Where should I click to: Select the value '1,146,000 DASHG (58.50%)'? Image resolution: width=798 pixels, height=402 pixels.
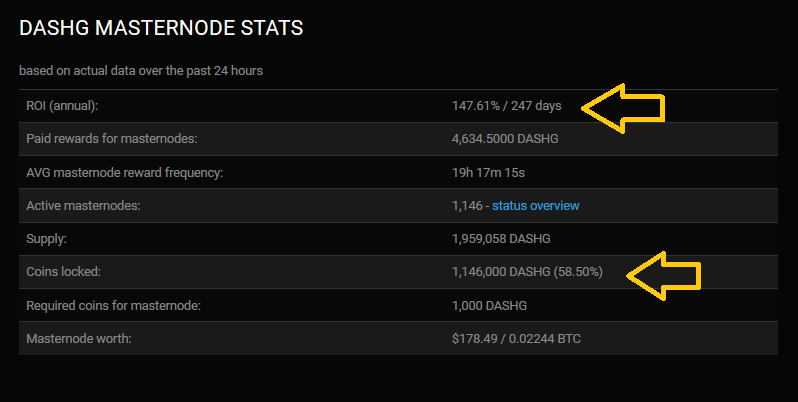[x=527, y=272]
